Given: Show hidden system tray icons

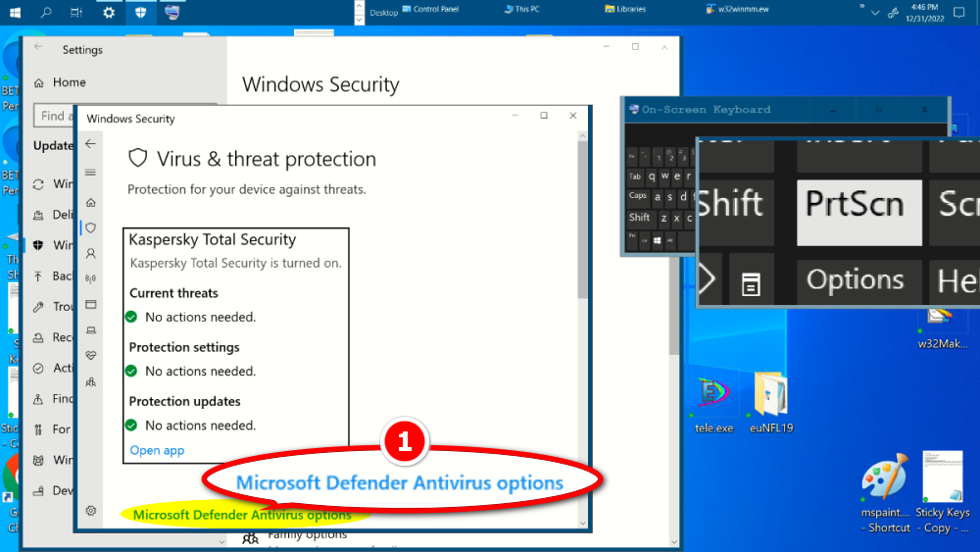Looking at the screenshot, I should (x=875, y=13).
